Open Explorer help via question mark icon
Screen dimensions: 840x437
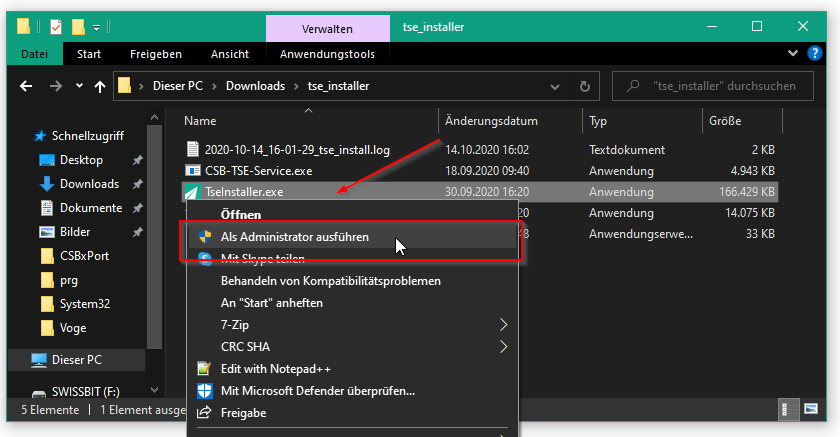click(815, 53)
